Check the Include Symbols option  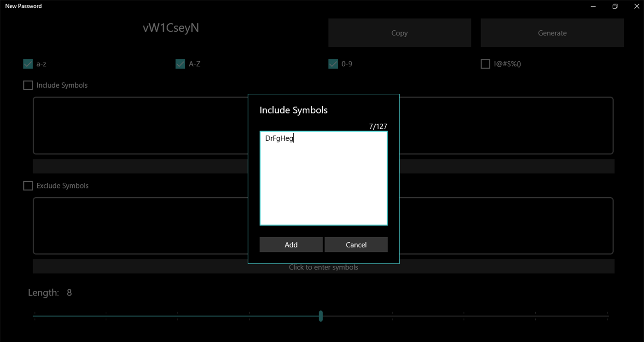coord(28,85)
